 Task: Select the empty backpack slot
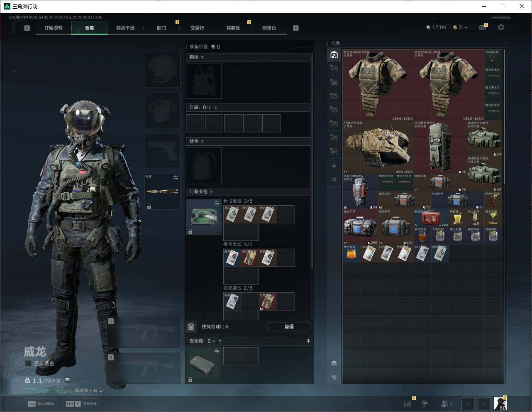(x=204, y=165)
